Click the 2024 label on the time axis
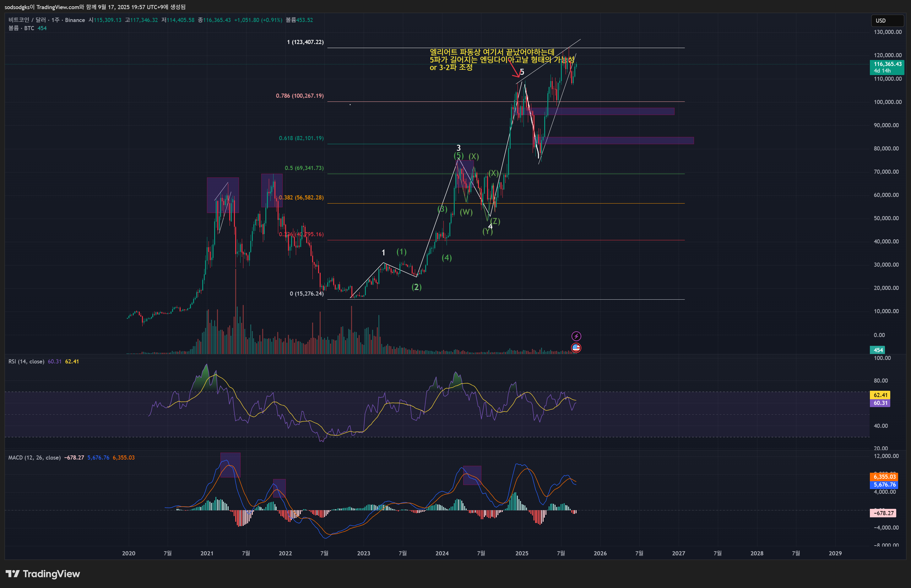 coord(442,553)
